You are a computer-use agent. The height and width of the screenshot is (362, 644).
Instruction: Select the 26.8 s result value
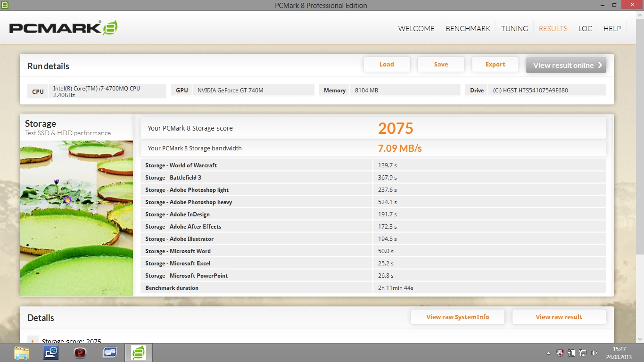(386, 276)
